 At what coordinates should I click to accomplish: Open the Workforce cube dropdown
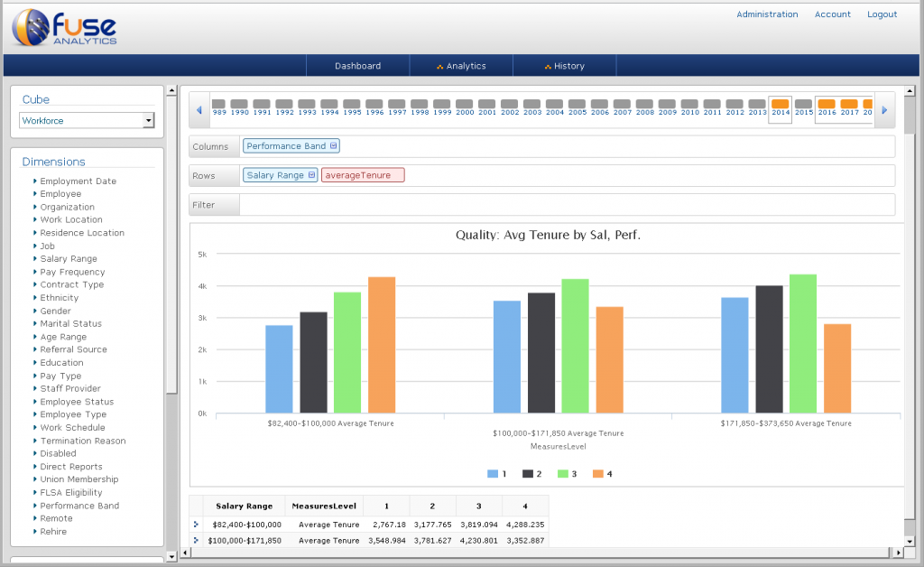click(x=87, y=120)
